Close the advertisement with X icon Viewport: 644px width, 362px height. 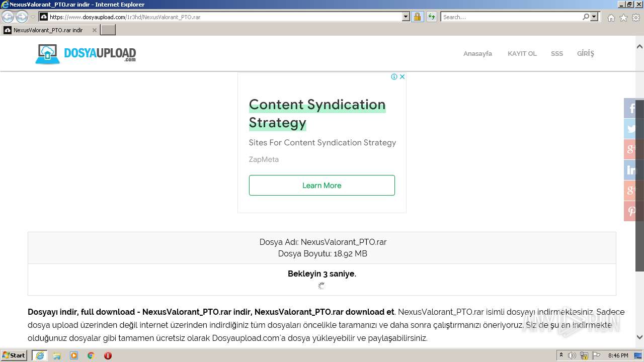(402, 77)
